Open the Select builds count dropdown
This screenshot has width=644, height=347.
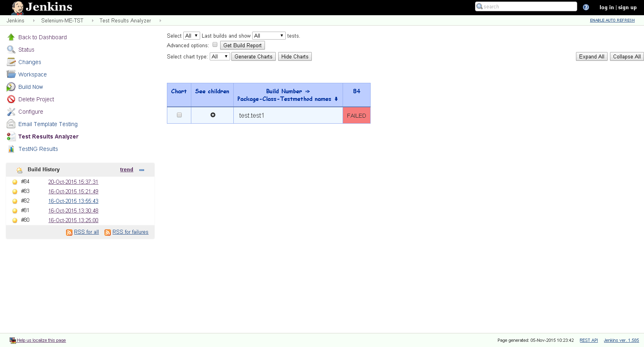pos(191,36)
